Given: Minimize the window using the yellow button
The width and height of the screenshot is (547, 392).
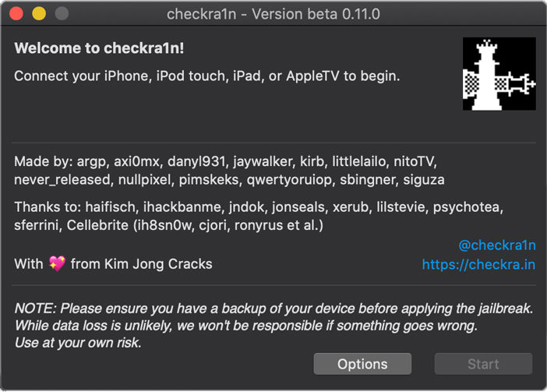Looking at the screenshot, I should [39, 14].
